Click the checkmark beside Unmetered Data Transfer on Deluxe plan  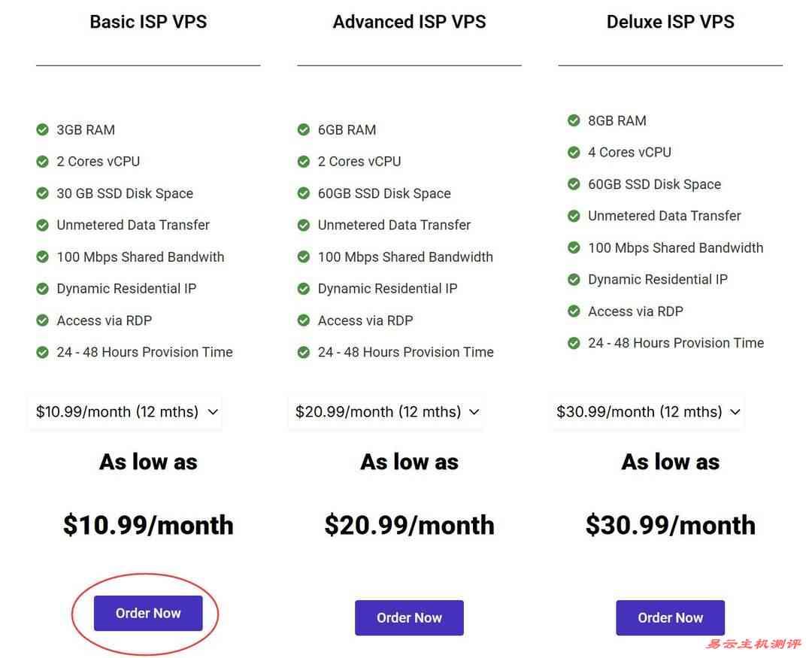tap(573, 216)
